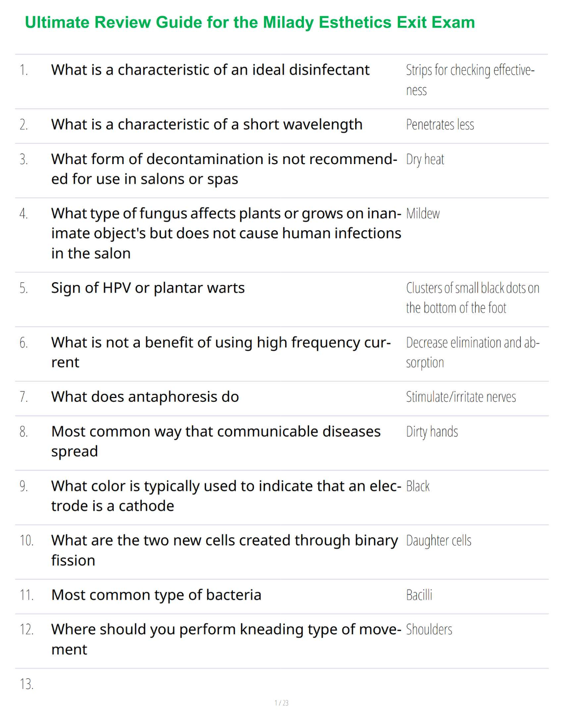Select the fungus question in row 4

click(x=226, y=233)
